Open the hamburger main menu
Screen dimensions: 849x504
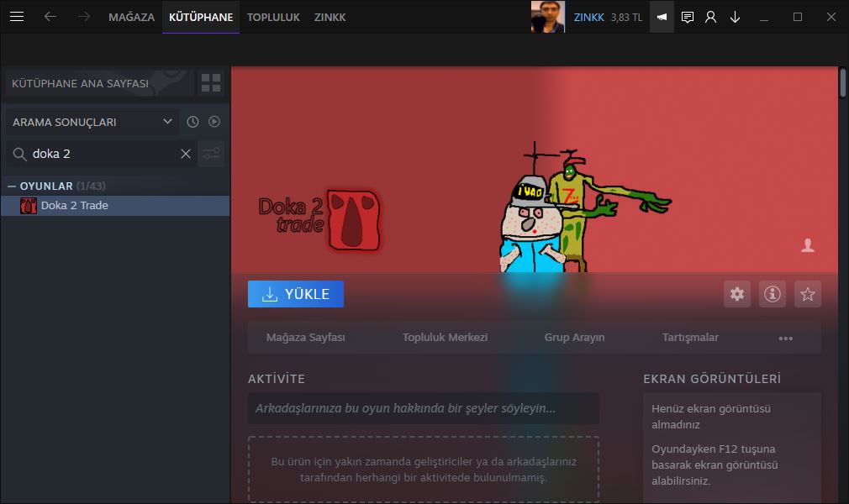point(17,17)
